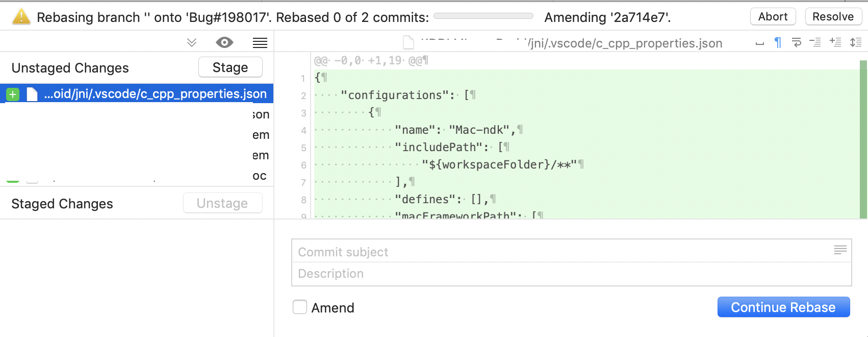Stage the unstaged changes
This screenshot has height=337, width=868.
pos(230,67)
